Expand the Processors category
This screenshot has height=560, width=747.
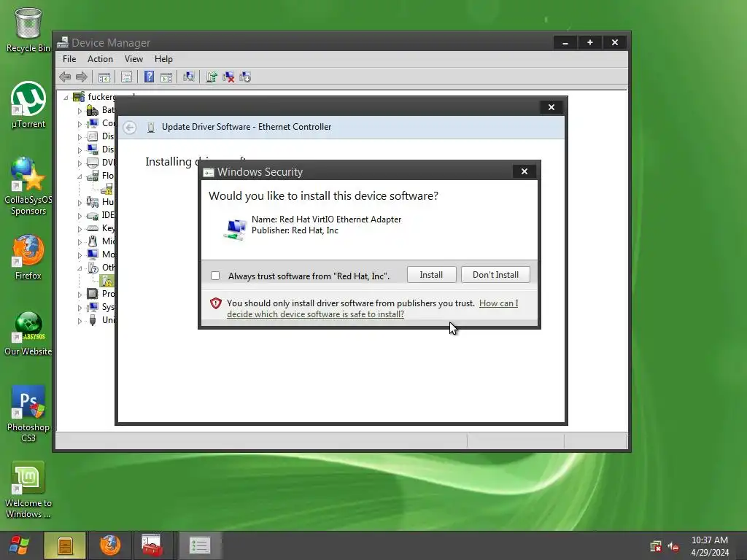pyautogui.click(x=80, y=295)
